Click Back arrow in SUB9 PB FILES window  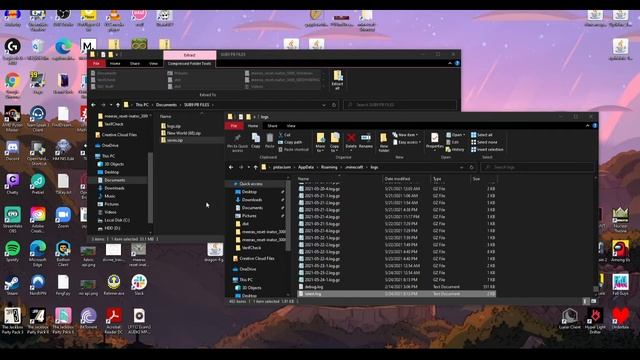click(93, 105)
